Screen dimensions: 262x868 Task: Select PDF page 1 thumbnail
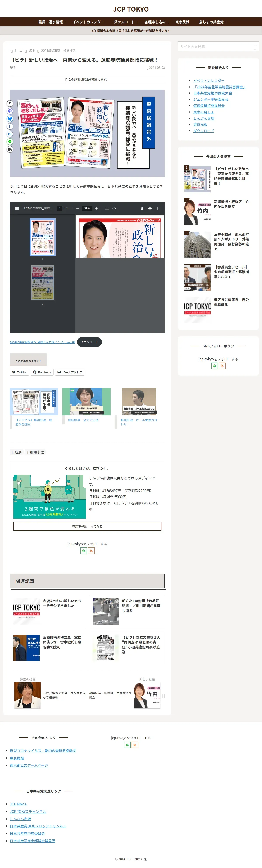tap(43, 237)
